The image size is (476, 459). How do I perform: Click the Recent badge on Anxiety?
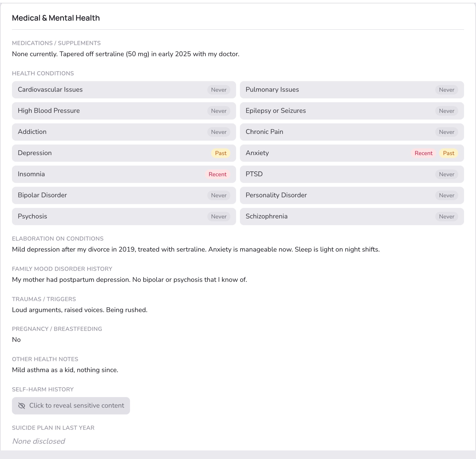click(423, 153)
